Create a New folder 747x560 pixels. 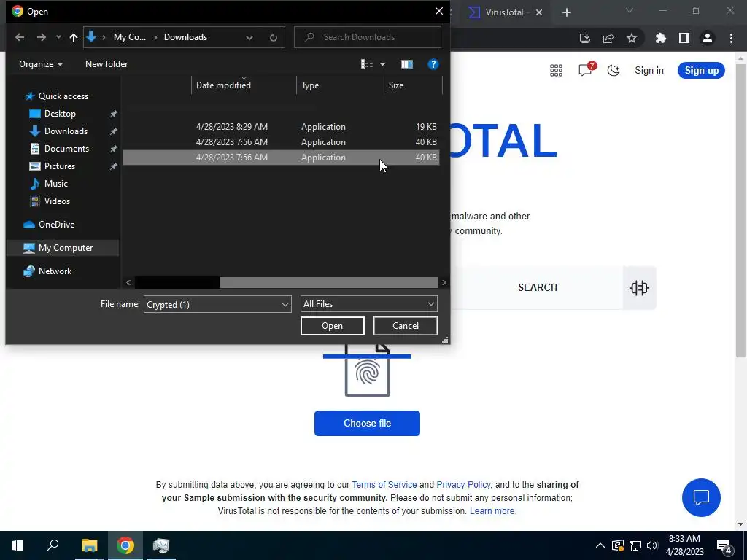[x=107, y=64]
